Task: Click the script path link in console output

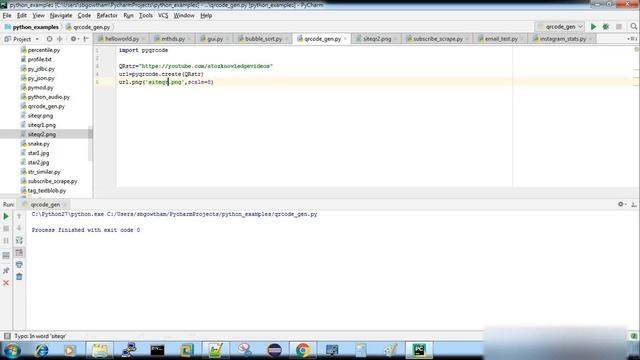Action: point(212,214)
